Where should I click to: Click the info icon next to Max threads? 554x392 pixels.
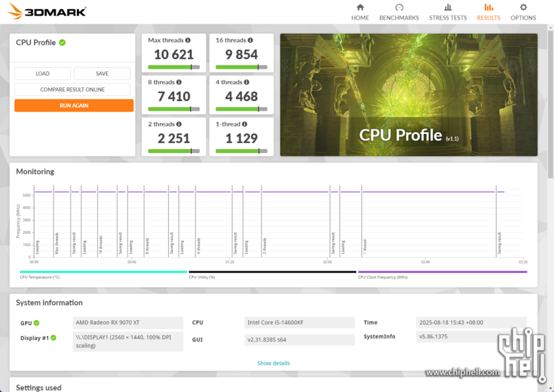pos(188,40)
